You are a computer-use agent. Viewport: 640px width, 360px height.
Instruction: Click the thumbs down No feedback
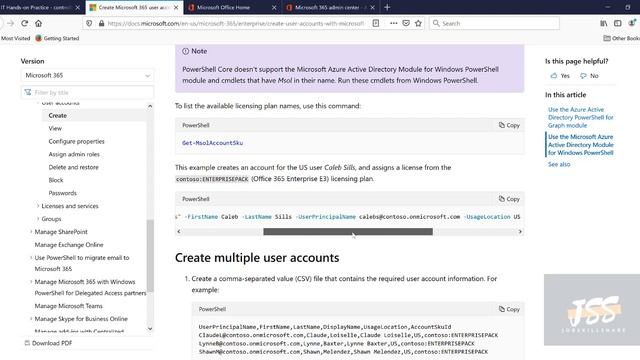(x=589, y=76)
